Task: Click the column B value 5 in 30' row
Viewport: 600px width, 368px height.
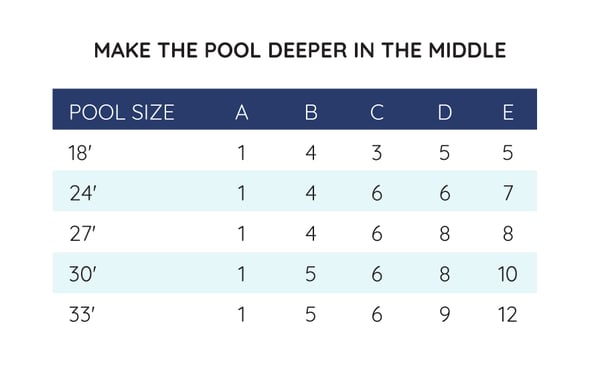Action: [311, 274]
